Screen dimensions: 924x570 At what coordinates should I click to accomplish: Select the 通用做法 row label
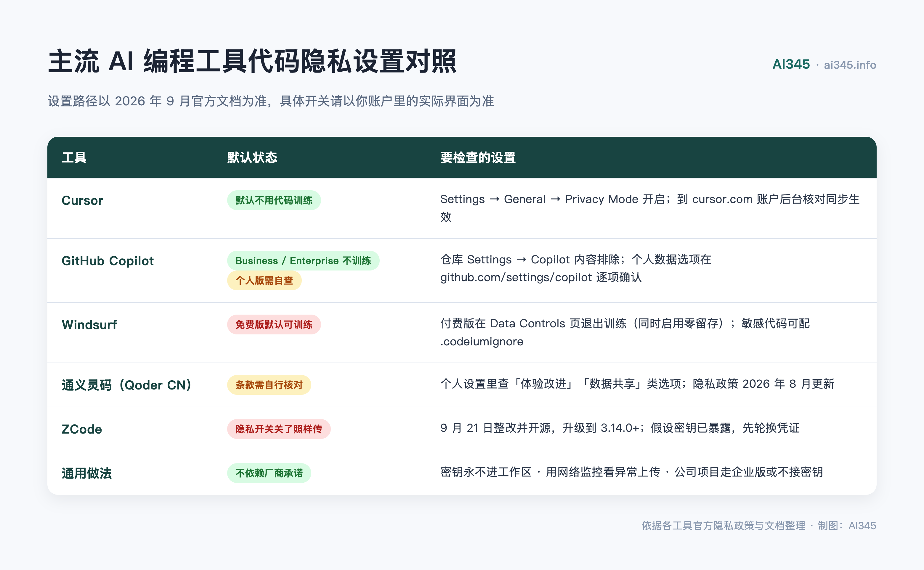pos(87,473)
